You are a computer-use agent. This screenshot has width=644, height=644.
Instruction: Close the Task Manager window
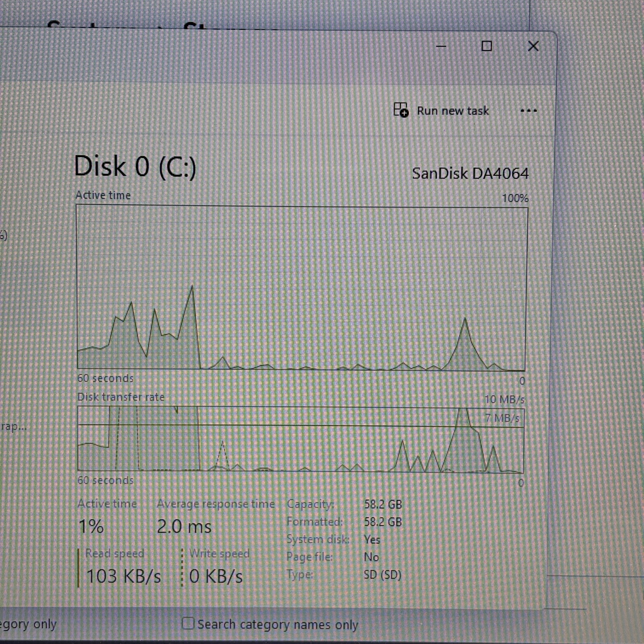(x=533, y=46)
